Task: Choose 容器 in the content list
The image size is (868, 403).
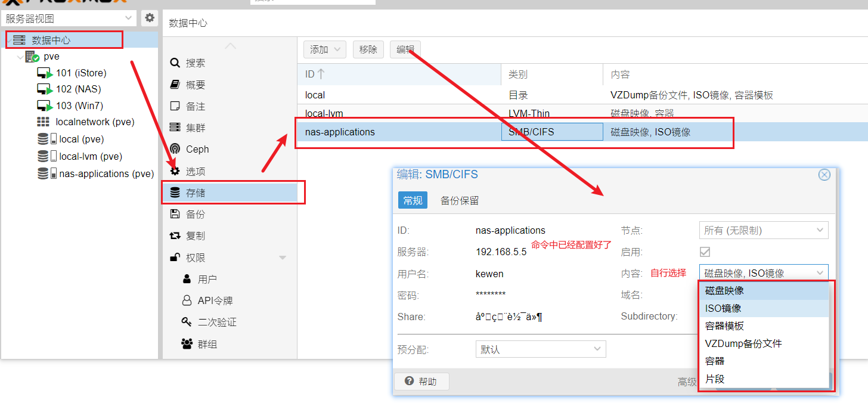Action: tap(764, 361)
